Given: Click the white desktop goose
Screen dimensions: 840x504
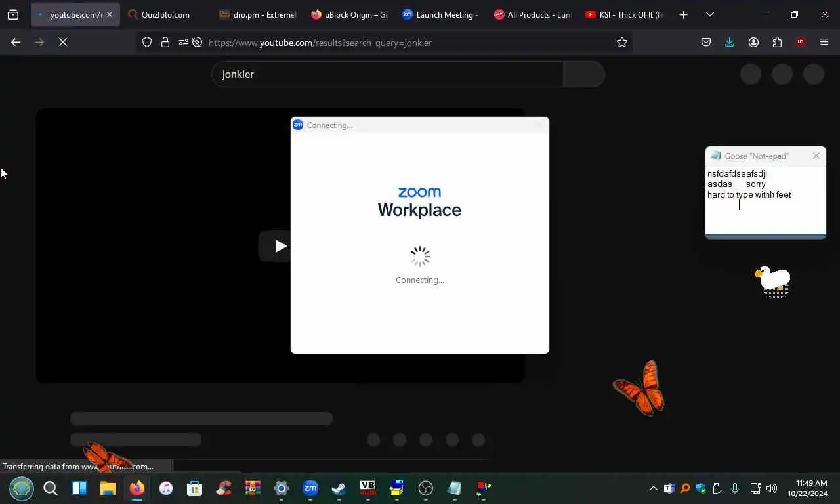Looking at the screenshot, I should [x=773, y=278].
